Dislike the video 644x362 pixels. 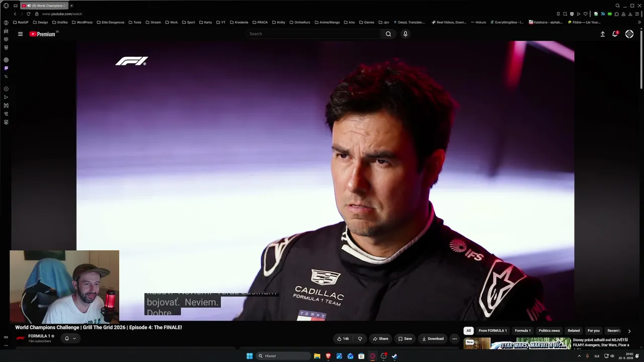360,339
